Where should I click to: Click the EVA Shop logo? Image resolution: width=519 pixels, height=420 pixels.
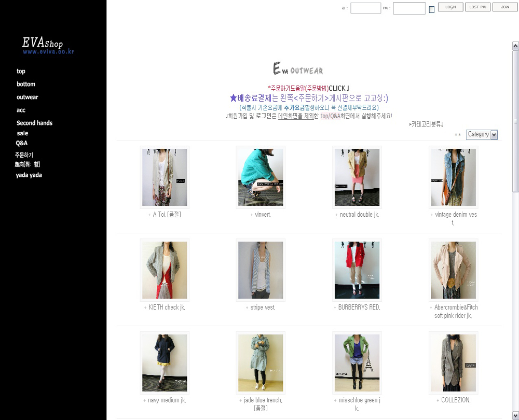[x=43, y=45]
